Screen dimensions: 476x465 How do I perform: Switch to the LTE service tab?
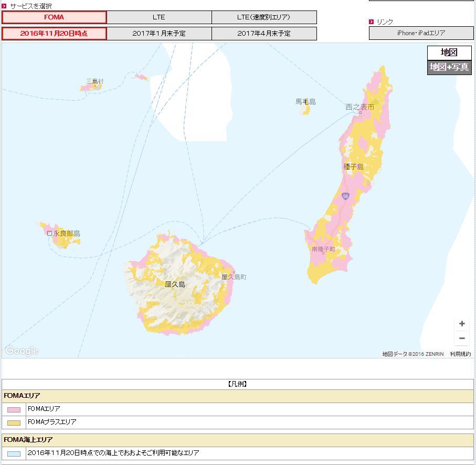click(159, 17)
